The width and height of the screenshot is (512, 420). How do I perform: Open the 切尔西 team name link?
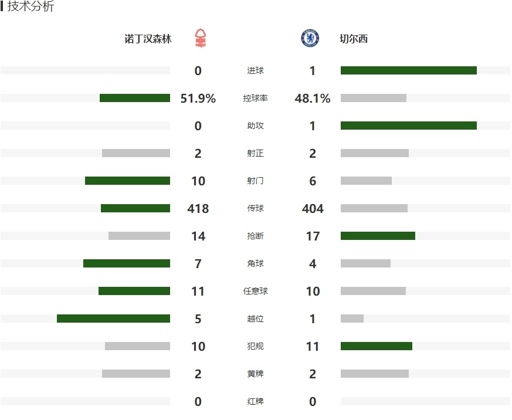(x=354, y=39)
